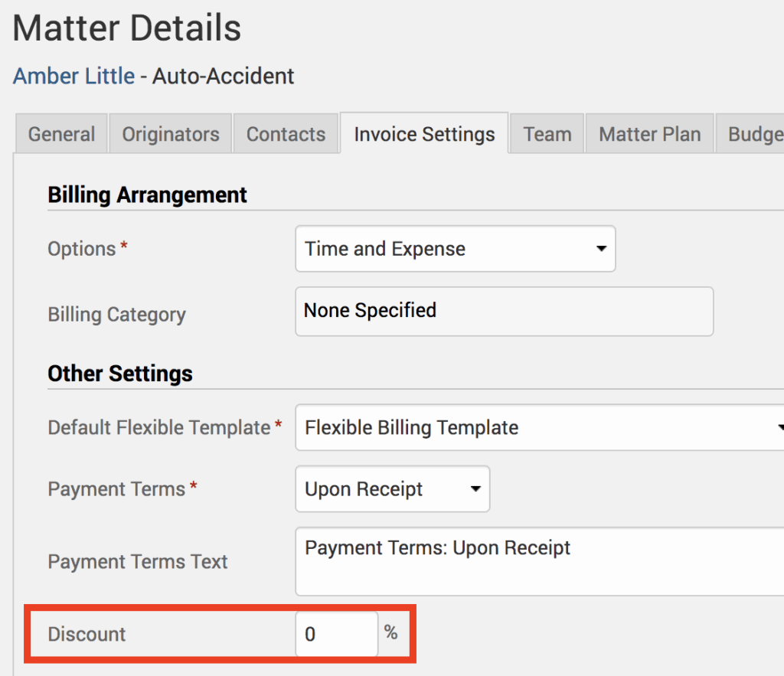Screen dimensions: 784x676
Task: Click the Default Flexible Template label
Action: [158, 427]
